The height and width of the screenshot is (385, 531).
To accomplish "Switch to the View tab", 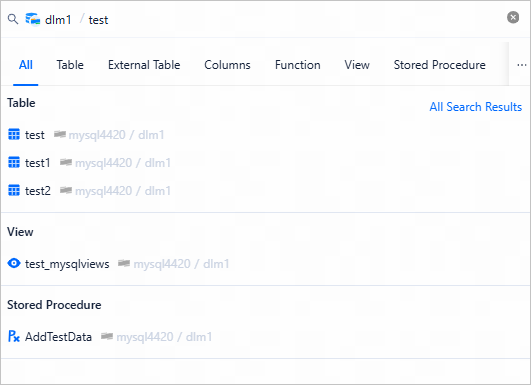I will [x=357, y=65].
